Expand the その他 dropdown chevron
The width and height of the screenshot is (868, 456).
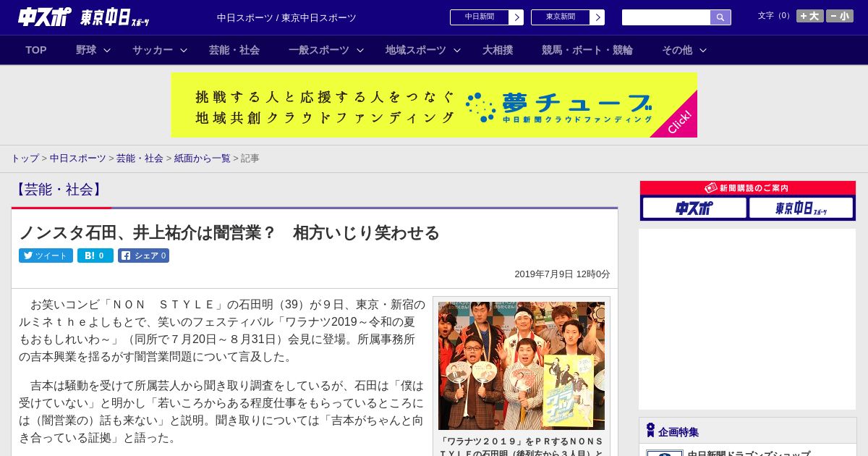[x=703, y=50]
